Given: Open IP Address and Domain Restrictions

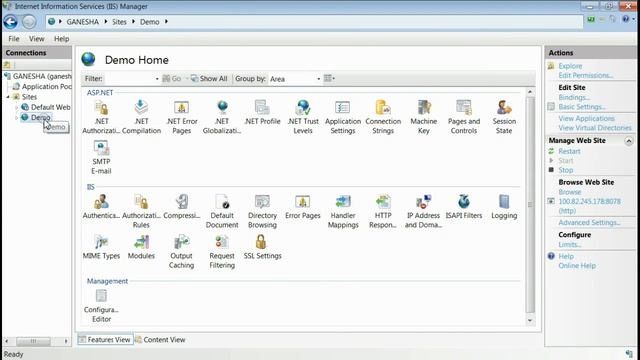Looking at the screenshot, I should 424,211.
